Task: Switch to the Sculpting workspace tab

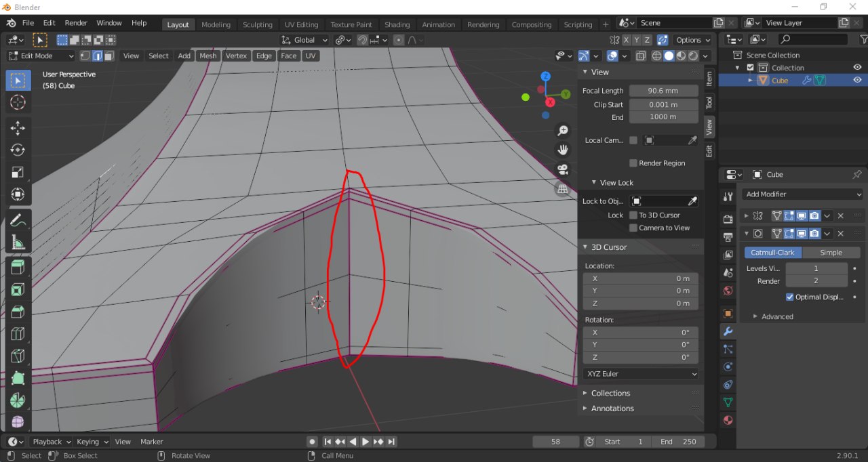Action: [x=258, y=24]
